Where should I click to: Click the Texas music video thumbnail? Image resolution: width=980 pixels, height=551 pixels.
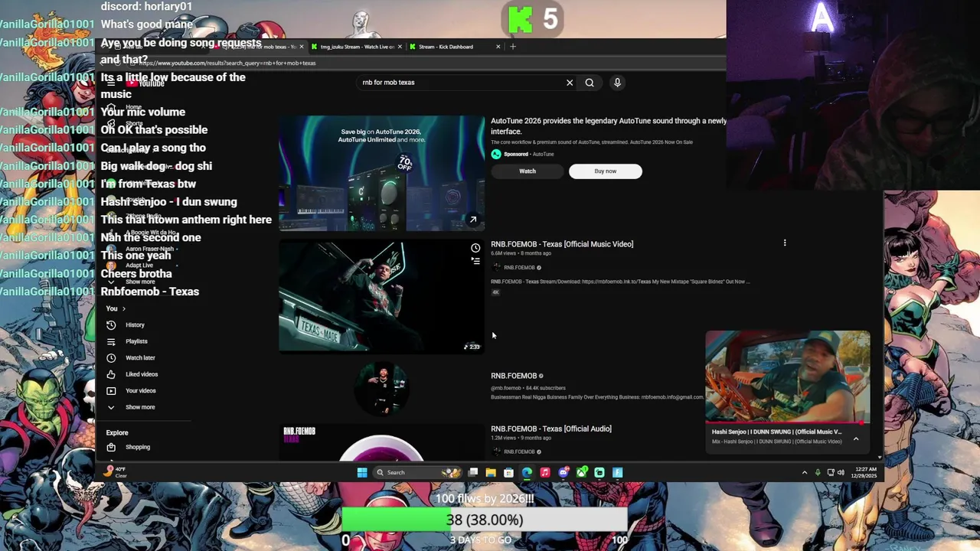point(381,297)
